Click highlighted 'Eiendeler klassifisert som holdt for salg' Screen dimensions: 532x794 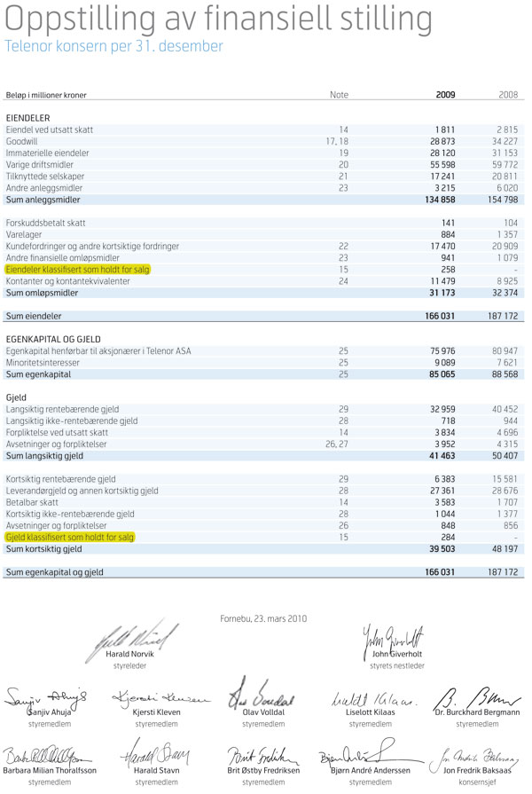[77, 270]
